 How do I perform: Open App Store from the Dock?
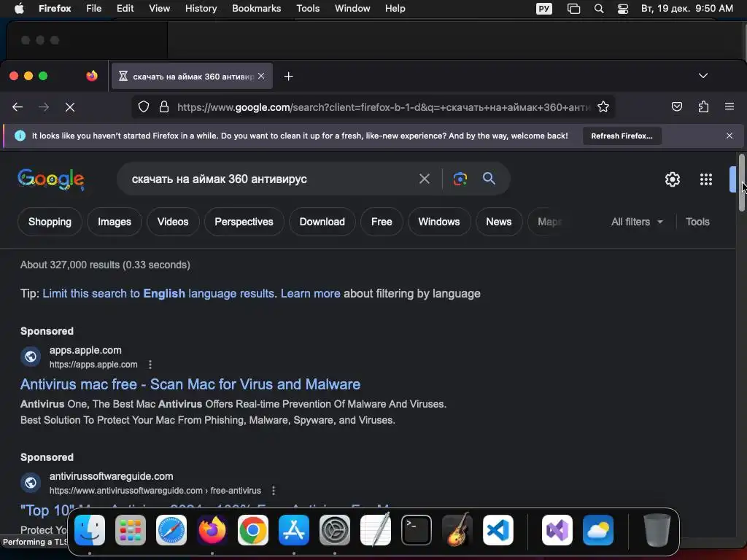pyautogui.click(x=294, y=530)
